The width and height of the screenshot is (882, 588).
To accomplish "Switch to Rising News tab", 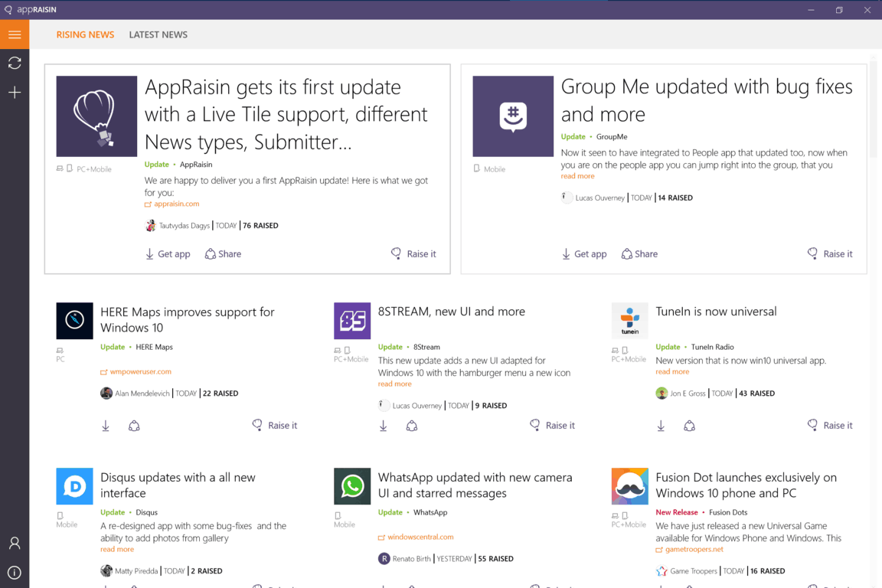I will click(85, 35).
